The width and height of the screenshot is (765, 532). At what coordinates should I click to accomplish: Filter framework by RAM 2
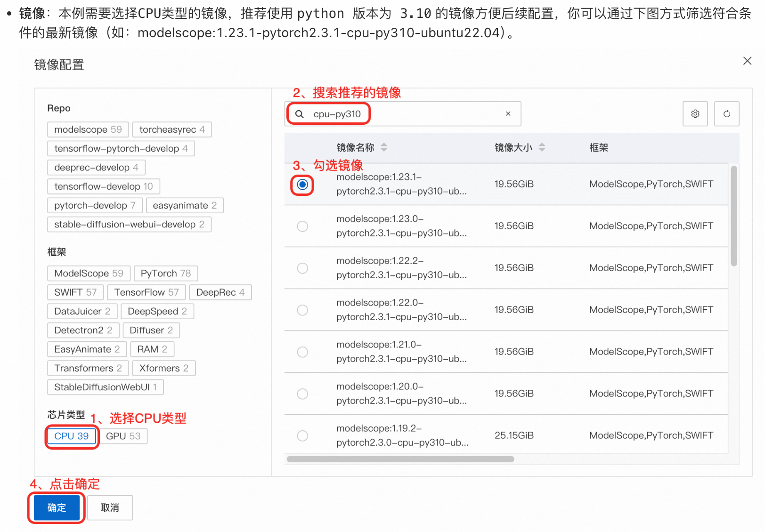click(x=152, y=349)
